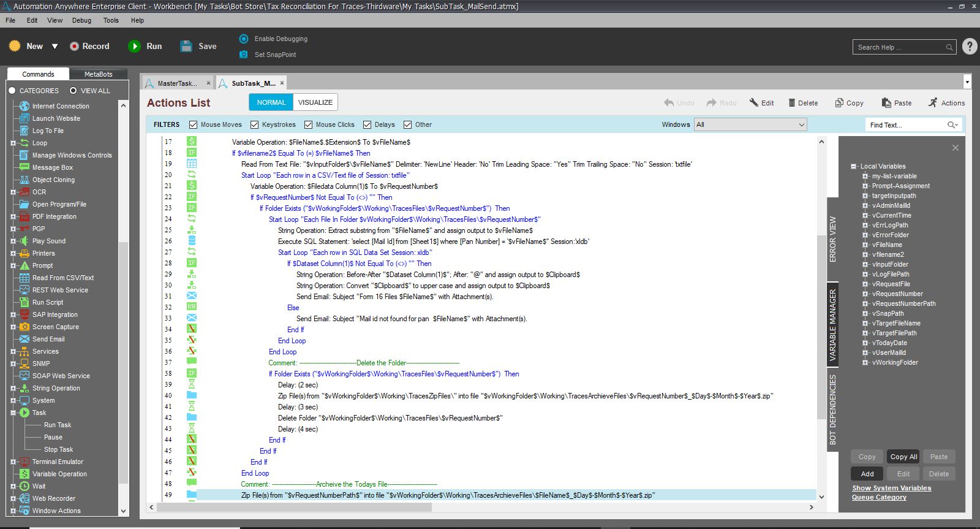Open the Debug menu

point(81,20)
